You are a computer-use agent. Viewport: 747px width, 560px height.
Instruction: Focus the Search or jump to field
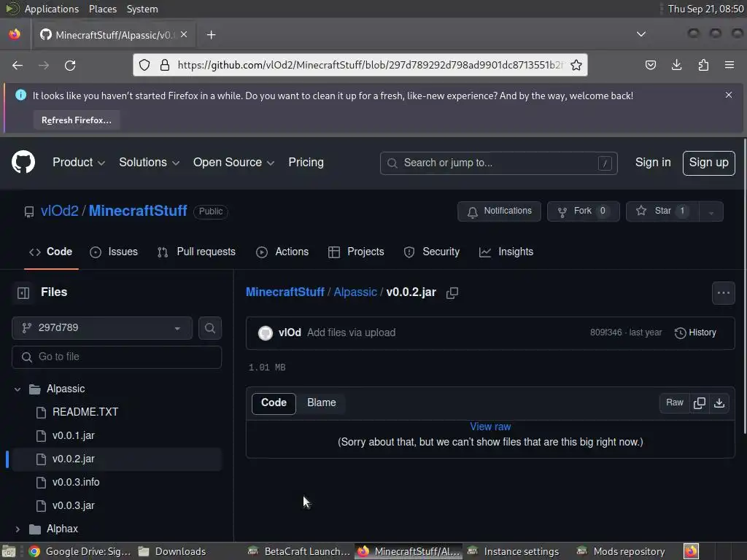point(499,163)
